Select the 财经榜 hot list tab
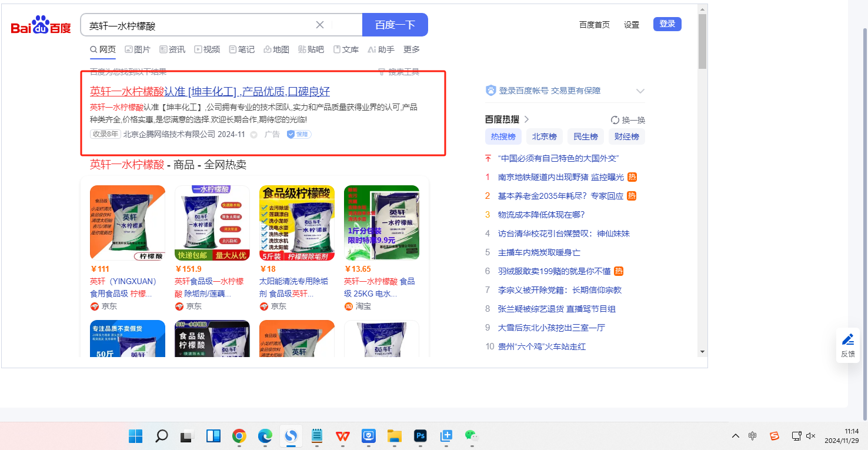The width and height of the screenshot is (868, 450). [x=627, y=136]
